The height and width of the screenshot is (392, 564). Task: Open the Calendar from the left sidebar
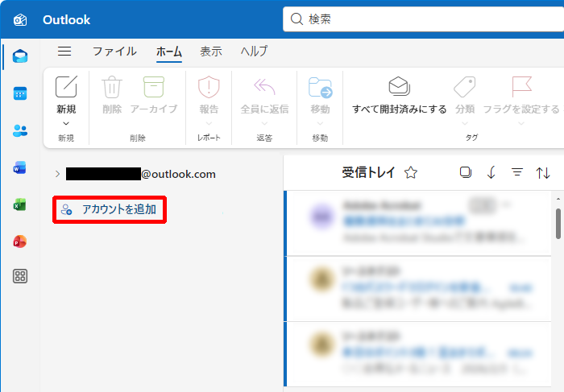(20, 93)
